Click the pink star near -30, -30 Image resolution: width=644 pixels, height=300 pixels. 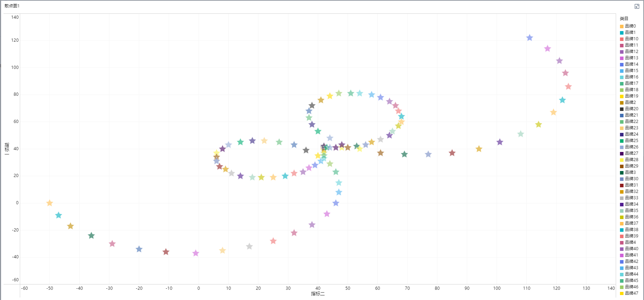point(112,243)
